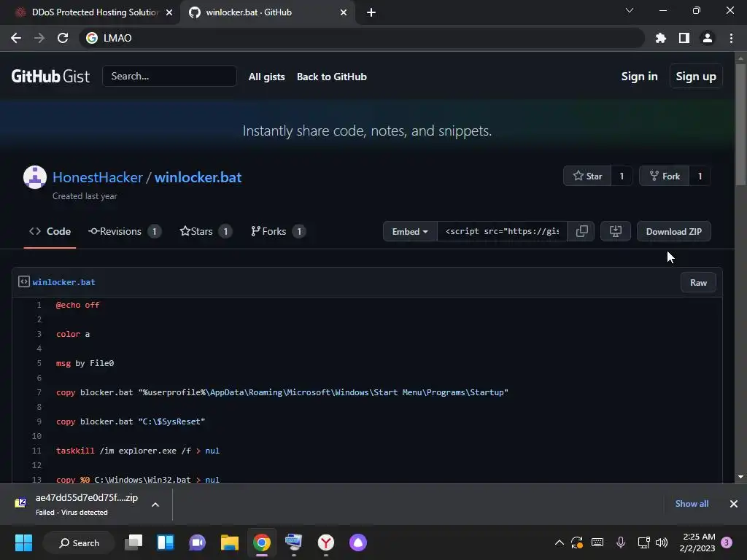Close the downloads bar
The width and height of the screenshot is (747, 560).
click(x=734, y=504)
